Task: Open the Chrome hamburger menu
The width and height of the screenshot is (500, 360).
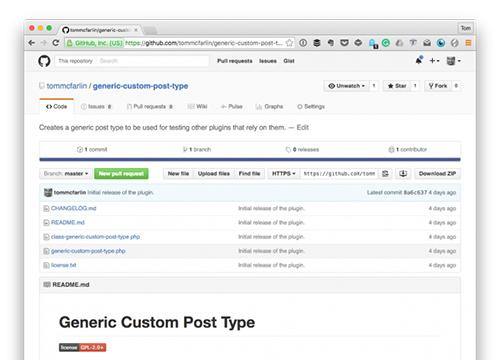Action: coord(468,43)
